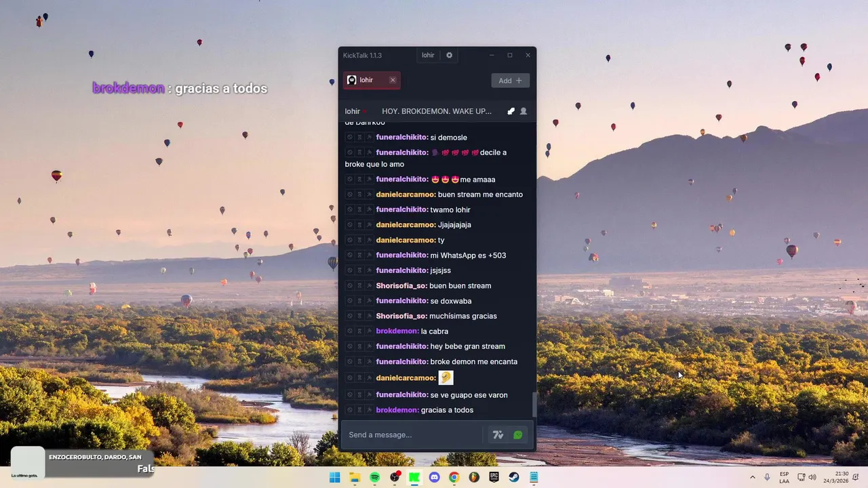The height and width of the screenshot is (488, 868).
Task: Click hourglass icon beside 'se doxwaba' message
Action: click(x=359, y=301)
